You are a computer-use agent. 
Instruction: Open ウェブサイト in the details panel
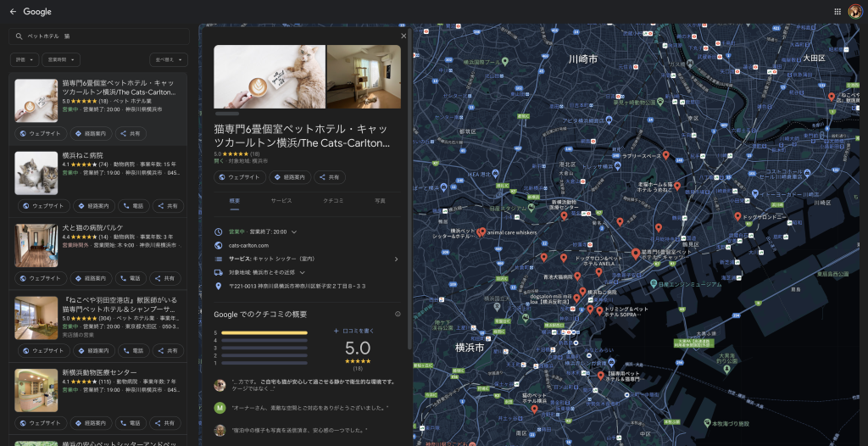(239, 177)
